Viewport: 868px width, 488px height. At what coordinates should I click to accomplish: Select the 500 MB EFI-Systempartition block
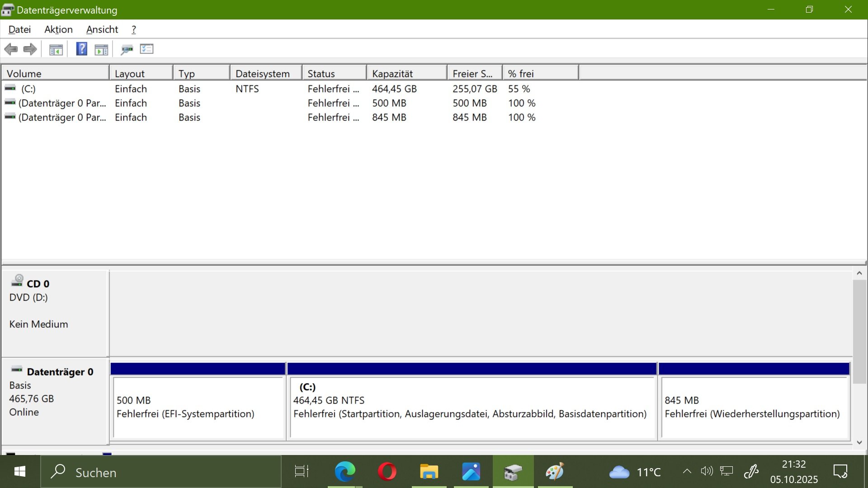tap(198, 407)
